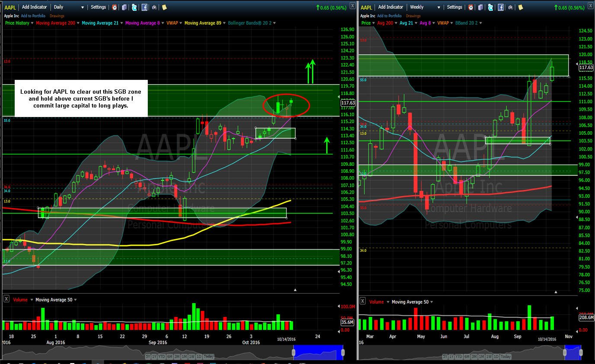Open the sticky note icon on Daily chart
Image resolution: width=595 pixels, height=364 pixels.
tap(164, 7)
